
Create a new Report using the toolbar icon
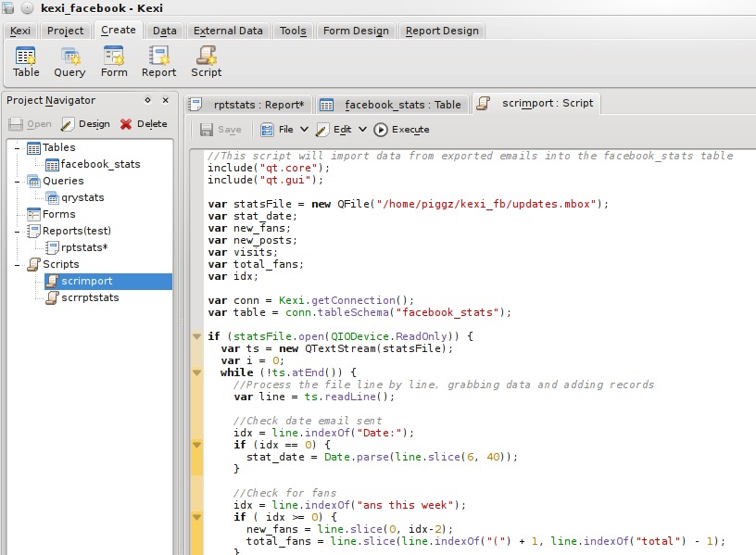click(x=158, y=60)
